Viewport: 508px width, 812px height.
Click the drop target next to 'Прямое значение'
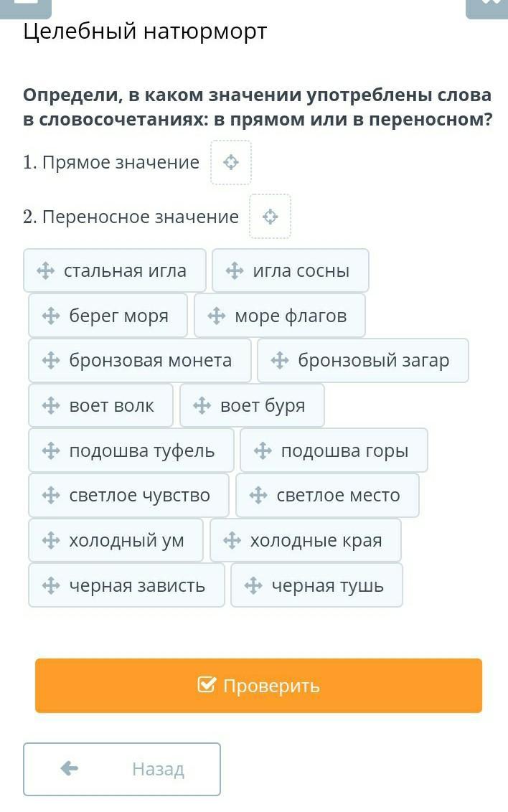pyautogui.click(x=231, y=163)
